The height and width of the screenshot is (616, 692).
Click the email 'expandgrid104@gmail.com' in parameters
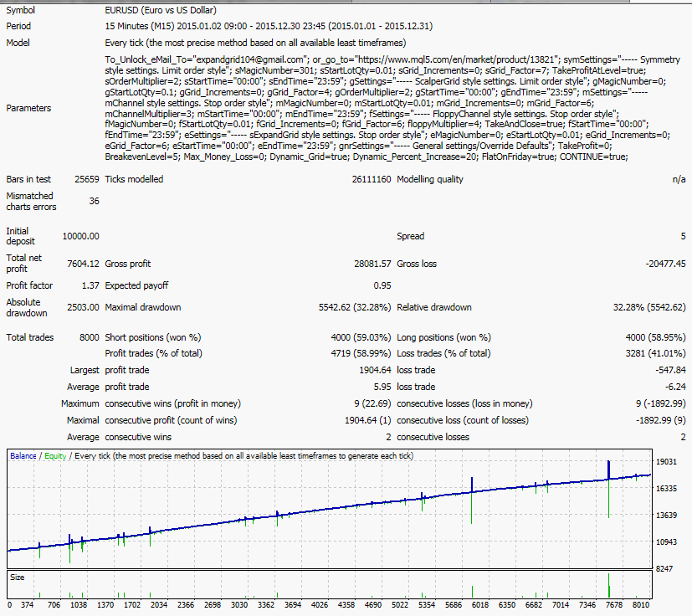pyautogui.click(x=250, y=59)
